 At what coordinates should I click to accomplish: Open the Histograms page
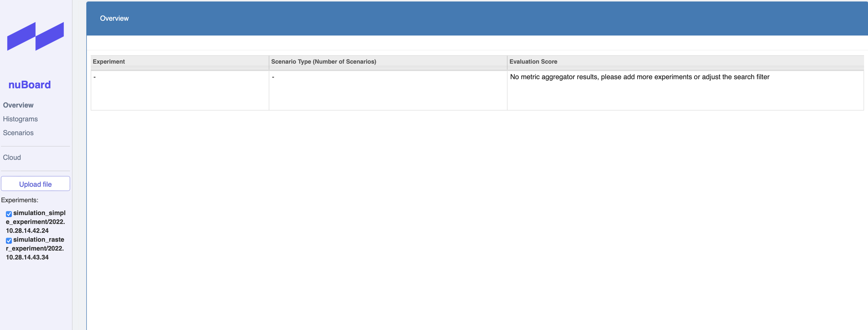[x=20, y=119]
